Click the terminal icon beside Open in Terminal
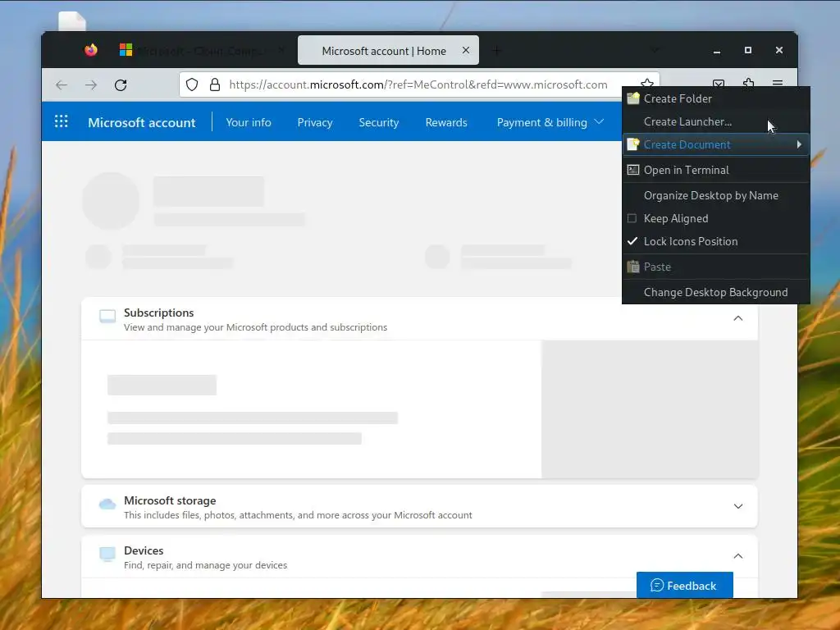 (633, 170)
